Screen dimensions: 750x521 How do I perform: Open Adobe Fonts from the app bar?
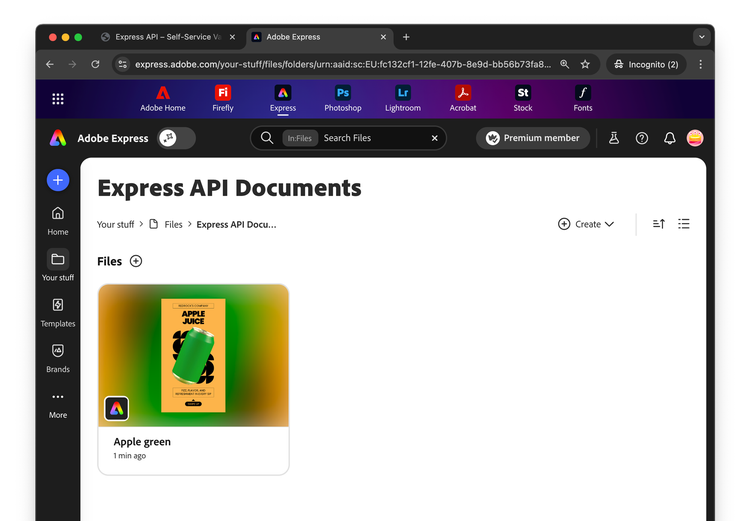[x=583, y=99]
